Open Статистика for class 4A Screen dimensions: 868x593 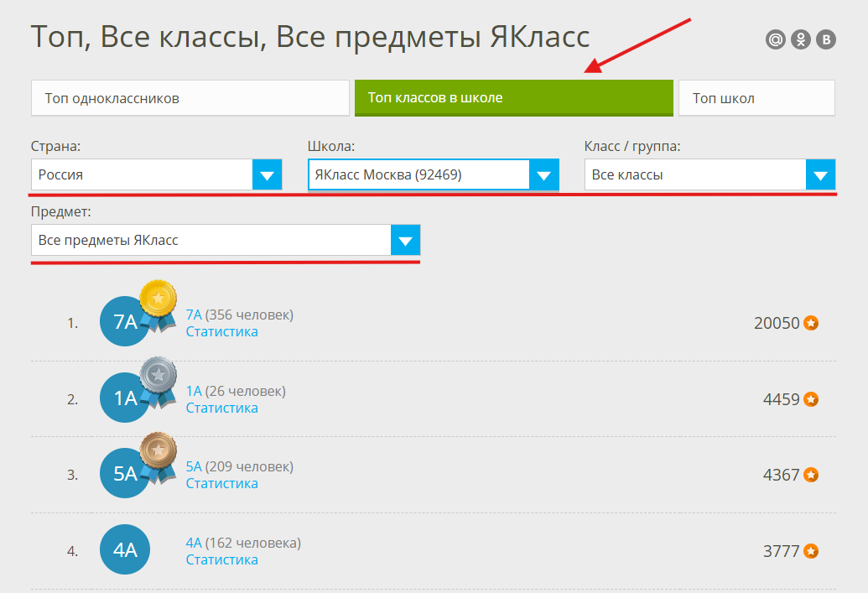pyautogui.click(x=222, y=559)
